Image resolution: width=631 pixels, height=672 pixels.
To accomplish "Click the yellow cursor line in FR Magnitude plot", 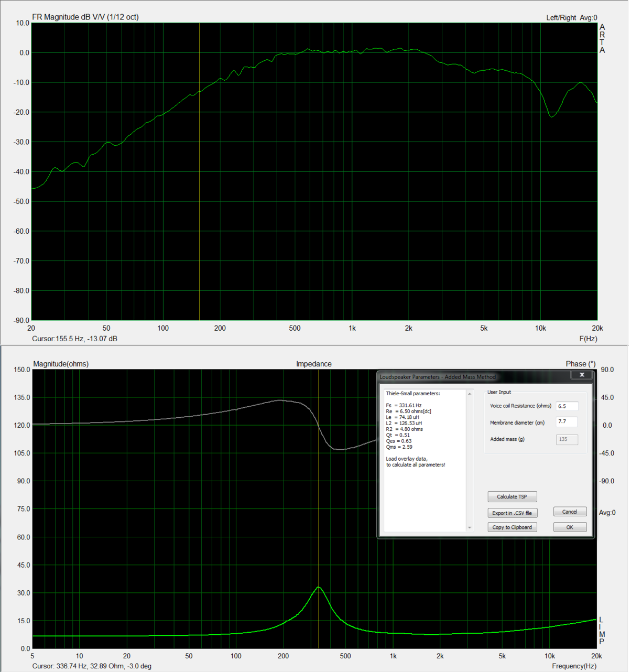I will [200, 210].
